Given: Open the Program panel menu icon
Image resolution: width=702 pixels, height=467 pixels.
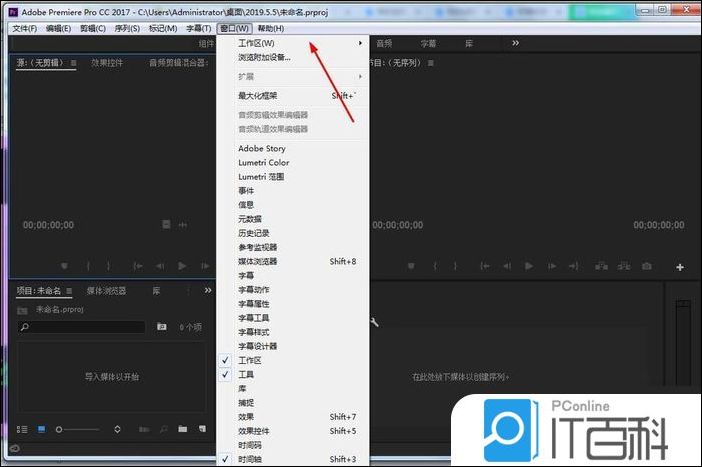Looking at the screenshot, I should click(431, 63).
